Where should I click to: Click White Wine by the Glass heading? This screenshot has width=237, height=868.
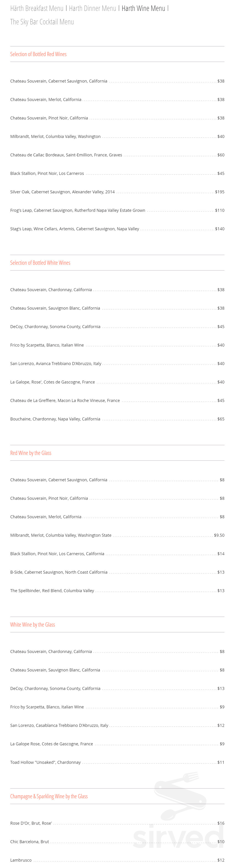pyautogui.click(x=33, y=624)
